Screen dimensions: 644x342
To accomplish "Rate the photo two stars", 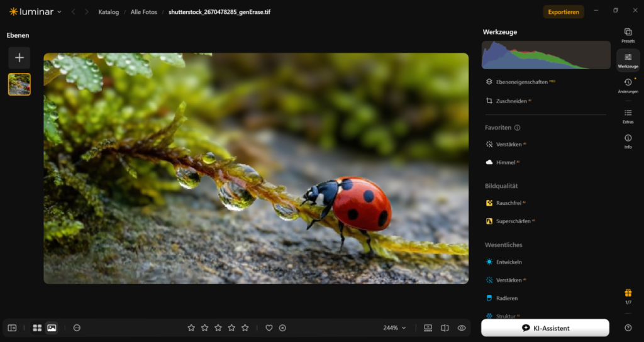I will (x=204, y=328).
